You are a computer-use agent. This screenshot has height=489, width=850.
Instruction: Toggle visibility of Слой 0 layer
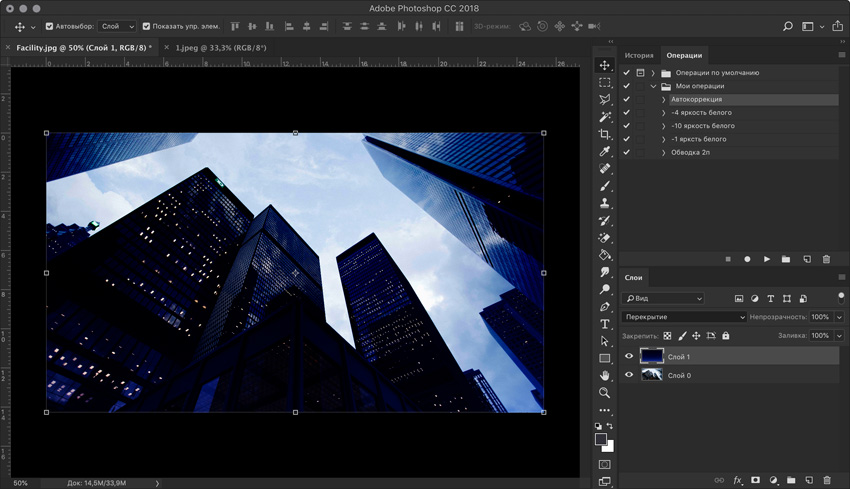point(629,375)
